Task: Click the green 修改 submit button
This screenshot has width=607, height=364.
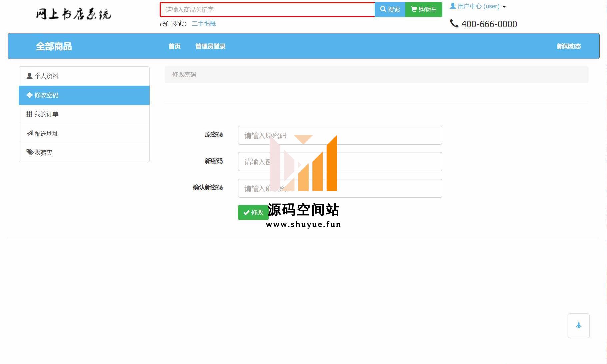Action: (253, 212)
